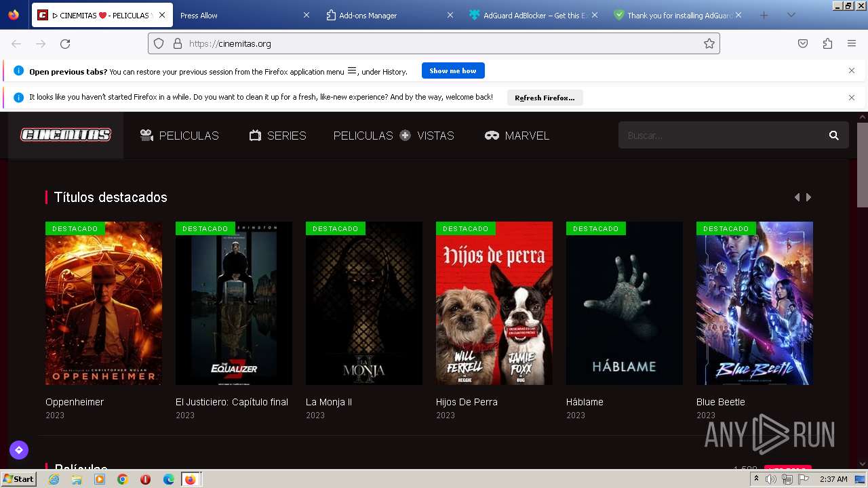Open the Save to Pocket icon
The width and height of the screenshot is (868, 488).
(x=803, y=43)
